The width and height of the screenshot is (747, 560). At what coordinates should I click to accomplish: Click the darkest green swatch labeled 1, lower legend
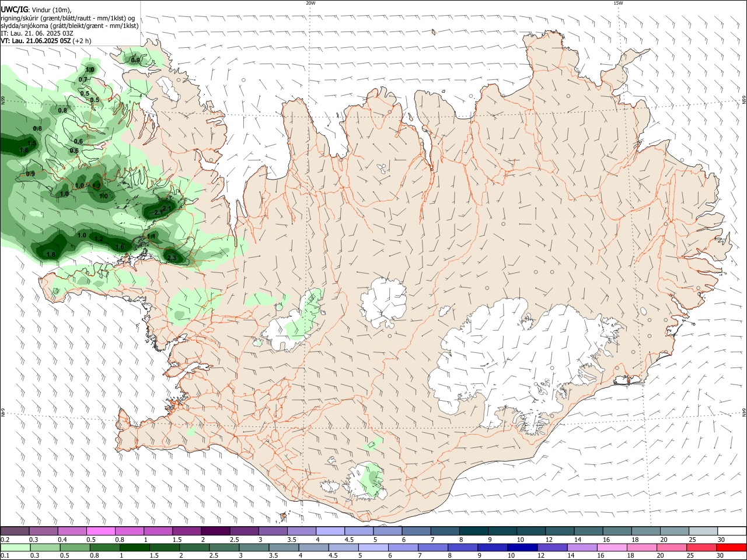click(x=134, y=547)
